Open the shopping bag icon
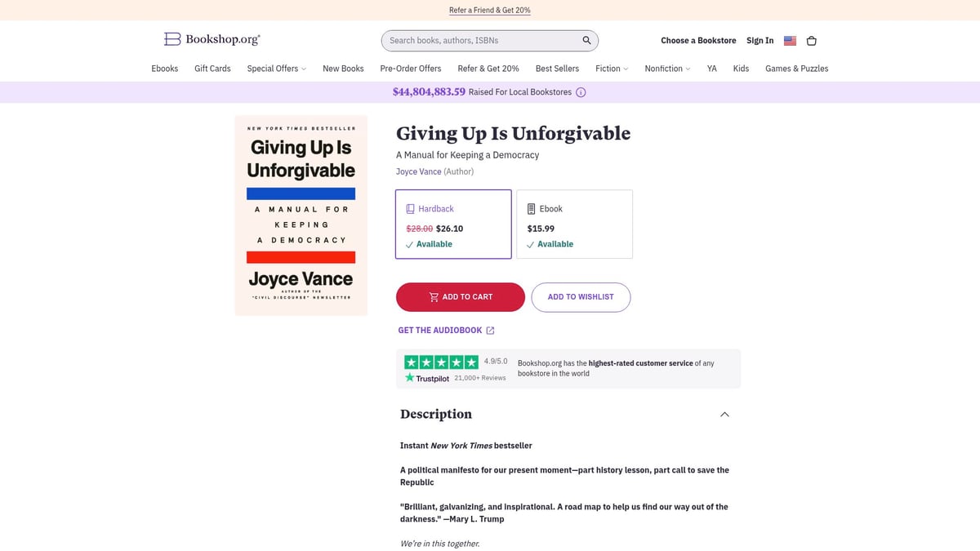 pyautogui.click(x=811, y=40)
